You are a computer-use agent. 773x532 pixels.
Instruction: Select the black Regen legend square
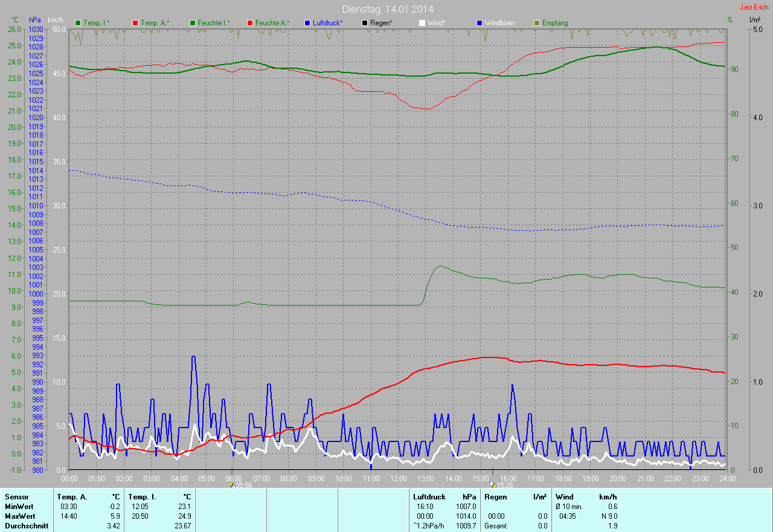pyautogui.click(x=365, y=23)
